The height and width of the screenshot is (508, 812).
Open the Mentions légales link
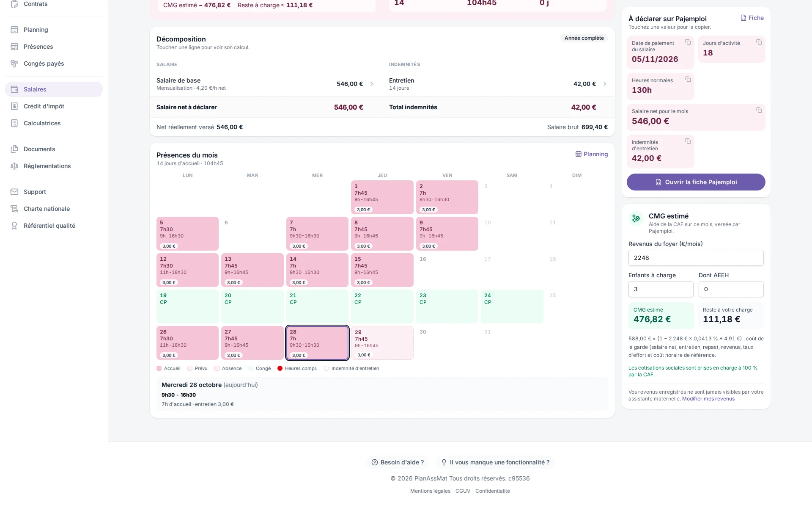pos(430,491)
